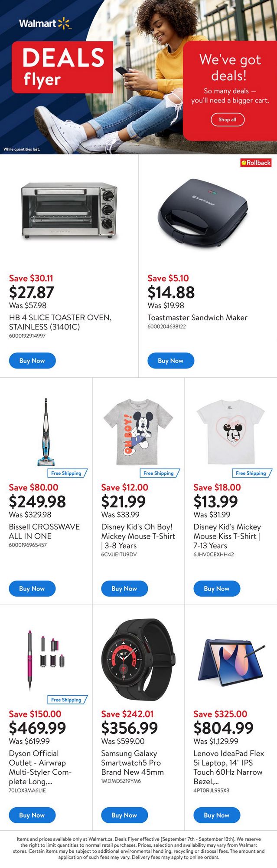Open the Lenovo IdeaPad Flex 5i title link
277x868 pixels.
228,767
